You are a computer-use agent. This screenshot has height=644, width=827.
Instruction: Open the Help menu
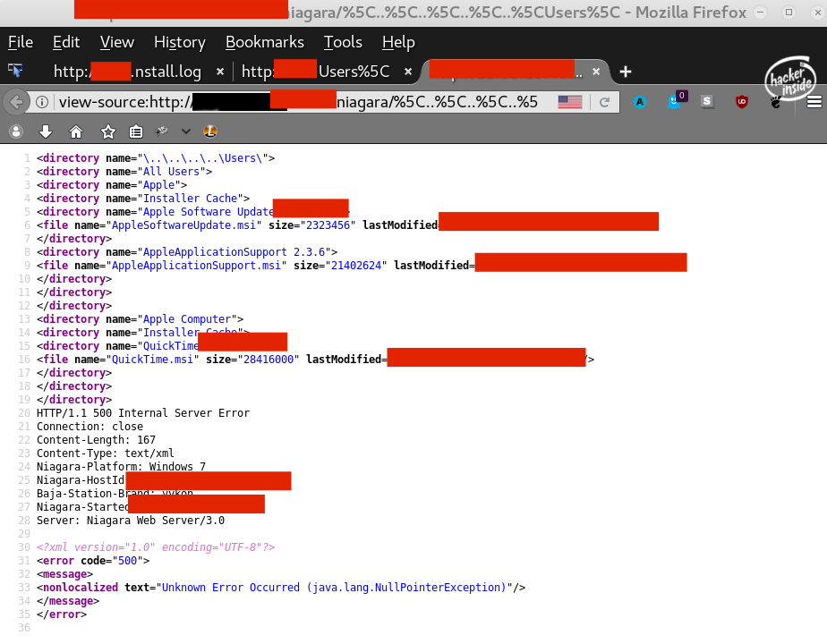[x=399, y=42]
